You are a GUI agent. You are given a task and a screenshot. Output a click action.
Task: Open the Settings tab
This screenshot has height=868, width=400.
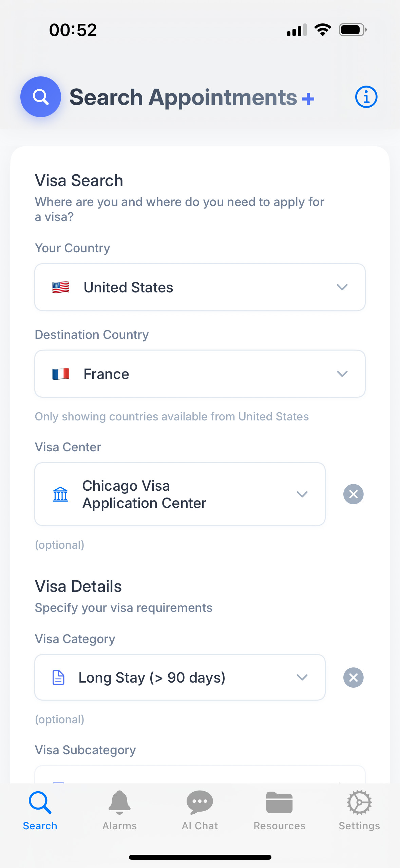coord(359,810)
